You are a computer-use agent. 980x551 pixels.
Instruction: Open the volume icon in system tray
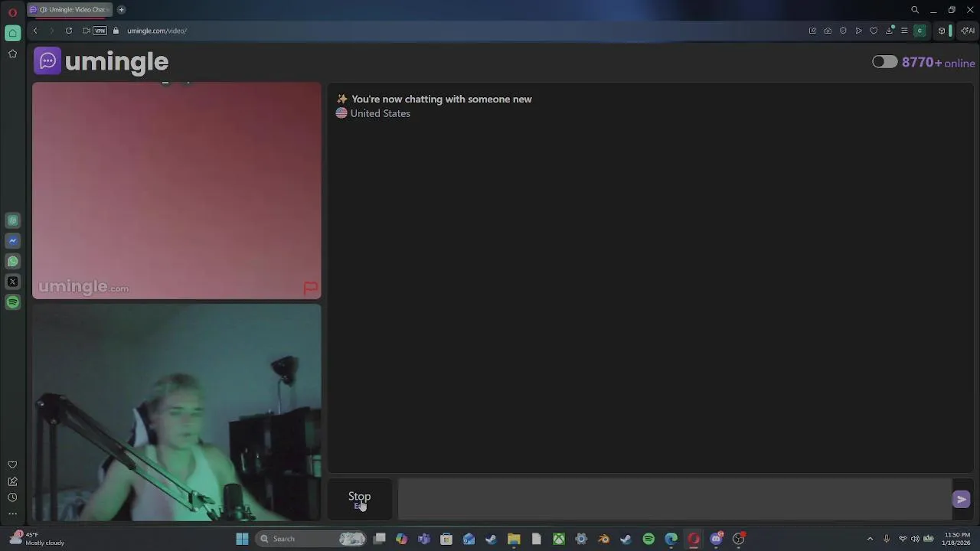pos(915,539)
